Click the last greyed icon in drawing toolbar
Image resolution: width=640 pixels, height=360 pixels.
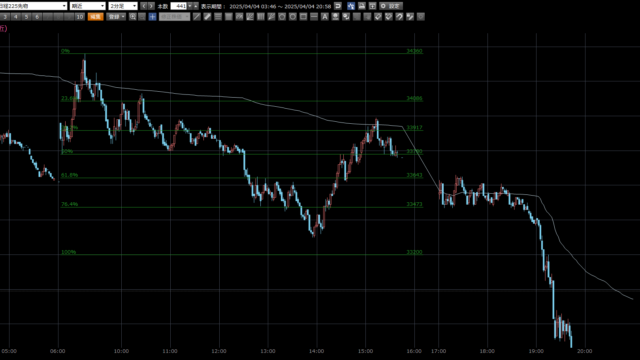click(x=421, y=17)
